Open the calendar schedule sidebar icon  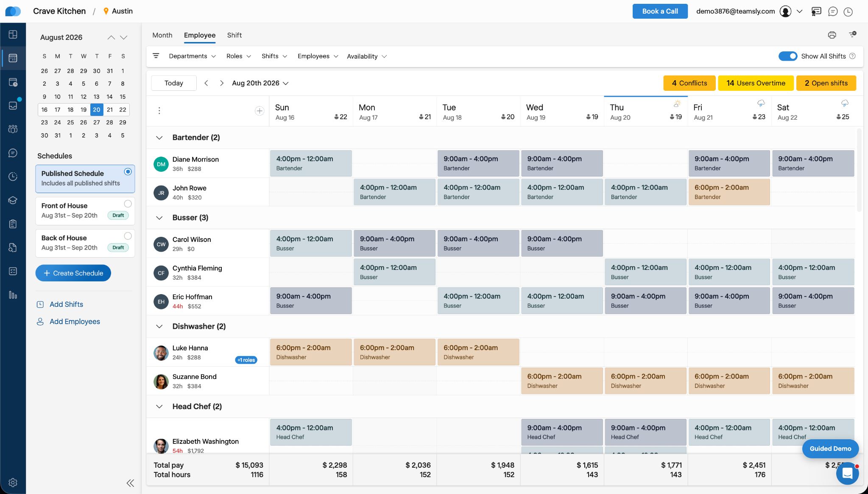13,58
